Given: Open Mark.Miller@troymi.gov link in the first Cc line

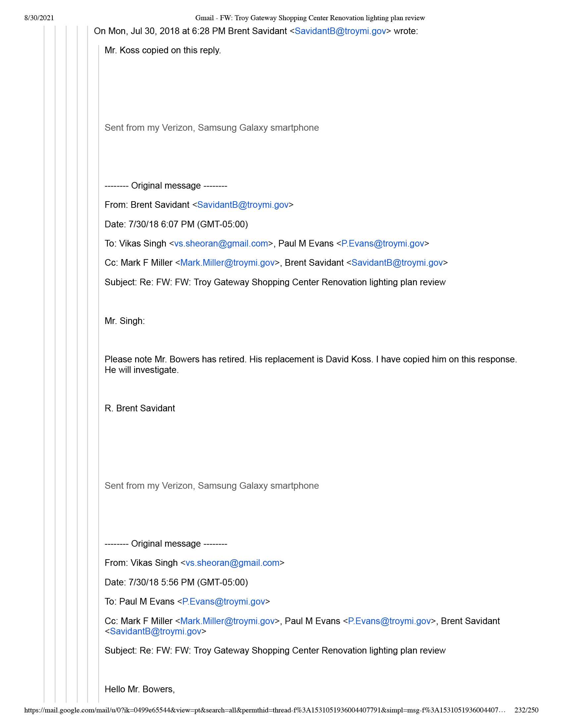Looking at the screenshot, I should click(x=227, y=263).
